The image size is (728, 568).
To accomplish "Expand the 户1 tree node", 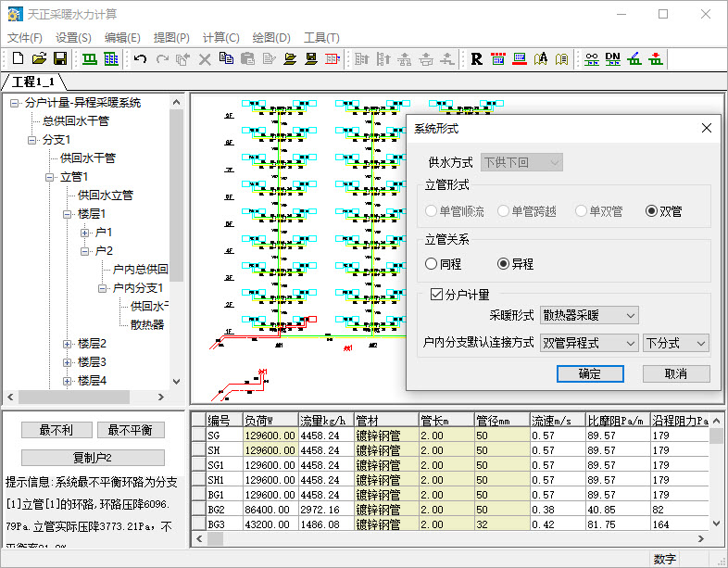I will (84, 233).
